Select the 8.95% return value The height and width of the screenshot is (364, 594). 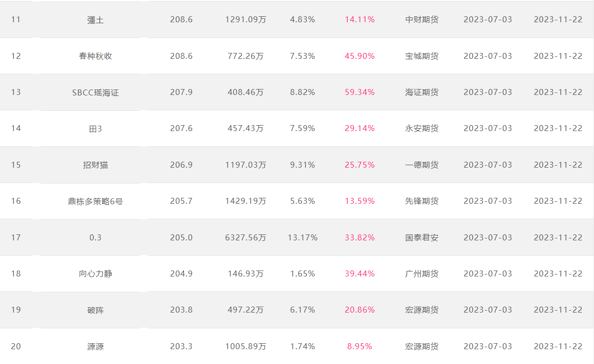click(x=360, y=346)
